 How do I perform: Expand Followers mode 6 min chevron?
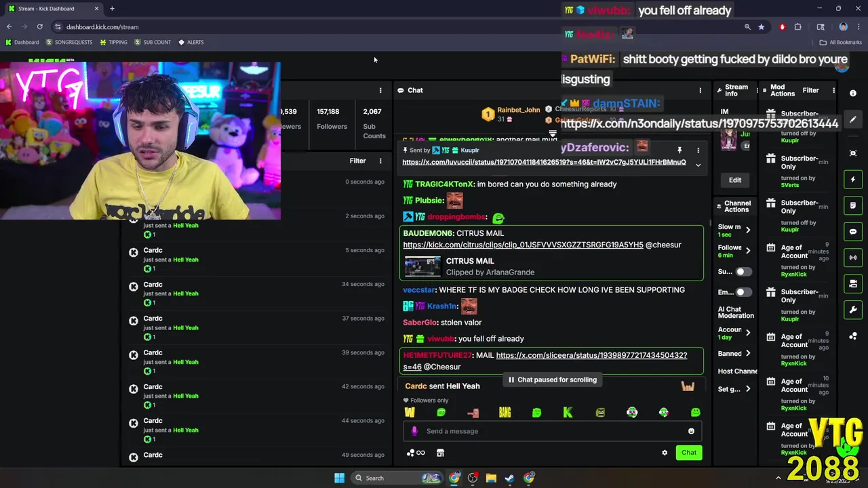tap(748, 251)
